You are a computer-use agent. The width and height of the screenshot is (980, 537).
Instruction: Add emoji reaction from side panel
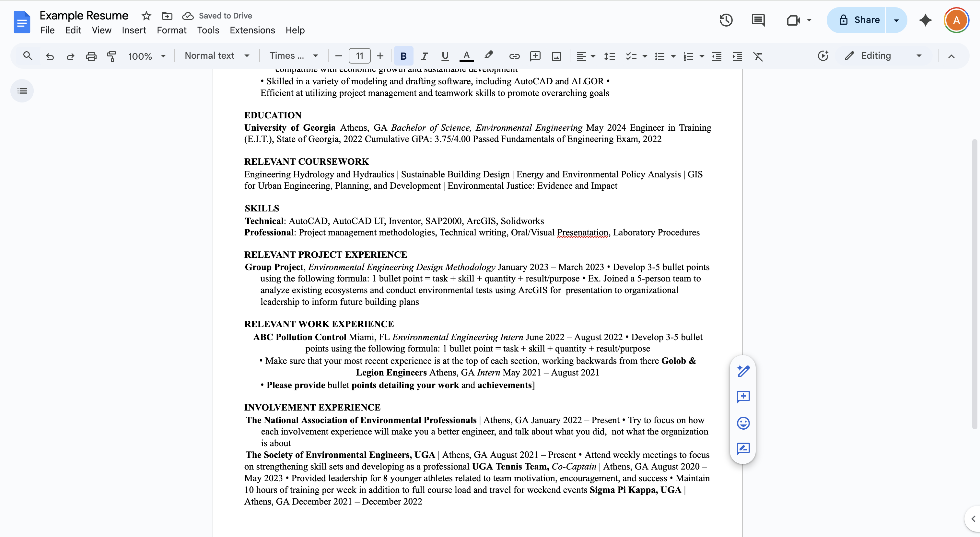pos(743,423)
